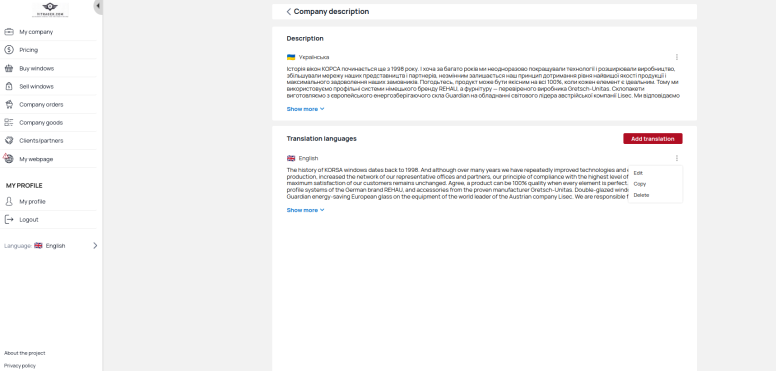Open Company orders icon
776x371 pixels.
click(x=9, y=104)
